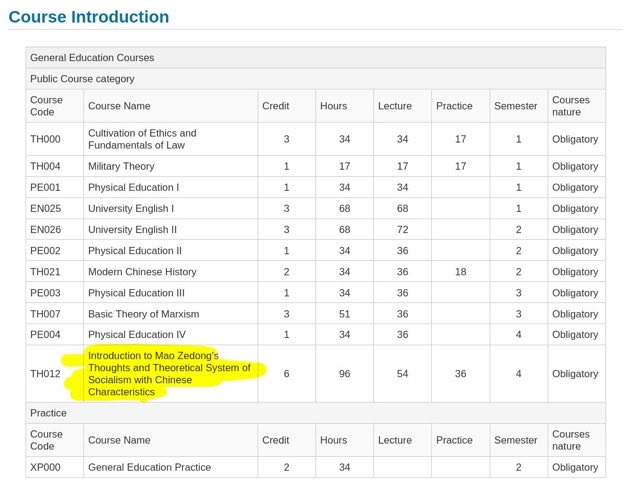Click course code PE001
631x486 pixels.
click(x=45, y=187)
